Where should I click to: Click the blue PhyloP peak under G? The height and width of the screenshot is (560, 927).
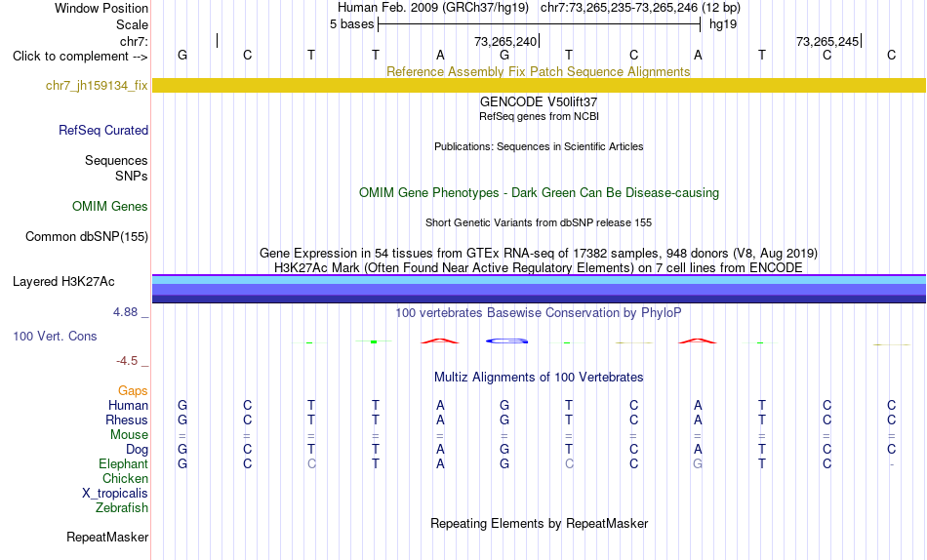coord(506,340)
